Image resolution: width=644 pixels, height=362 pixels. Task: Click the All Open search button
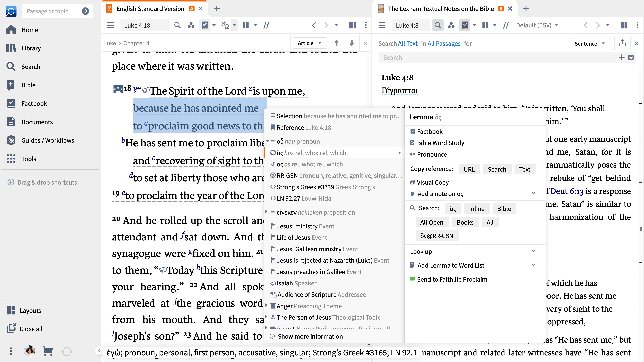(432, 222)
